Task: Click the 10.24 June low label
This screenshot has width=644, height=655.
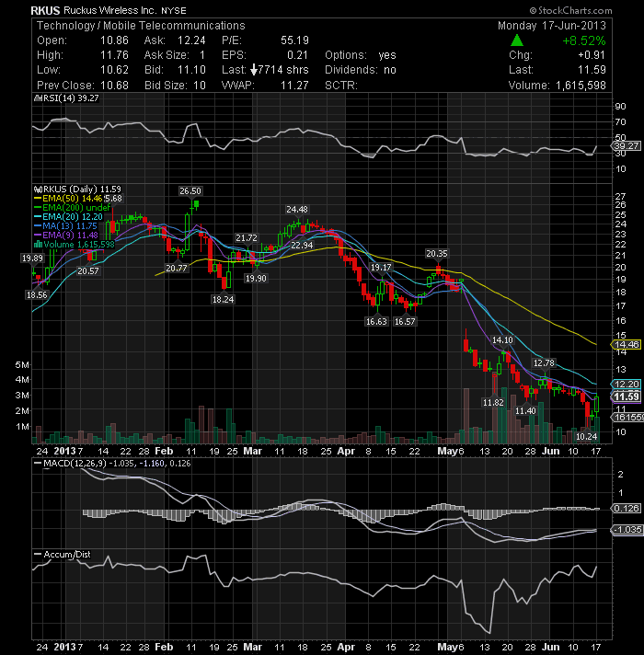Action: point(586,437)
